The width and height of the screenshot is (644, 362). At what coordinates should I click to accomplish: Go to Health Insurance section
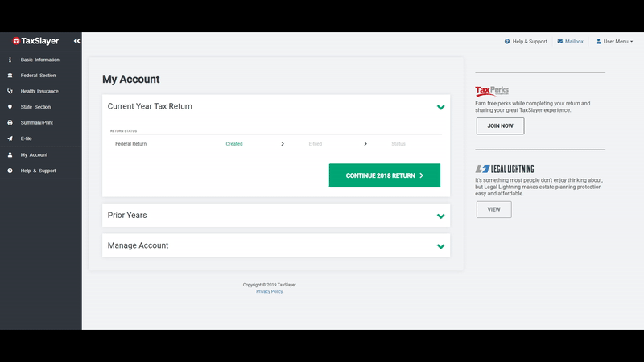(x=39, y=91)
